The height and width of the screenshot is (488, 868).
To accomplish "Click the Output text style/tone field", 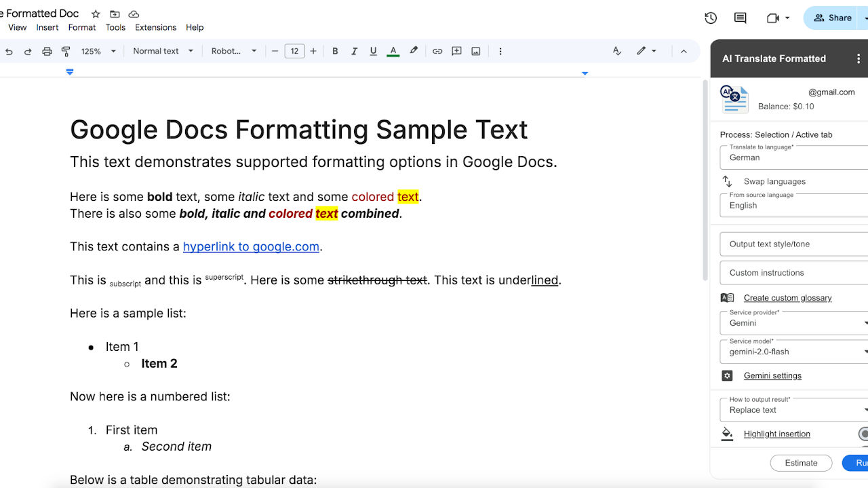I will tap(794, 244).
